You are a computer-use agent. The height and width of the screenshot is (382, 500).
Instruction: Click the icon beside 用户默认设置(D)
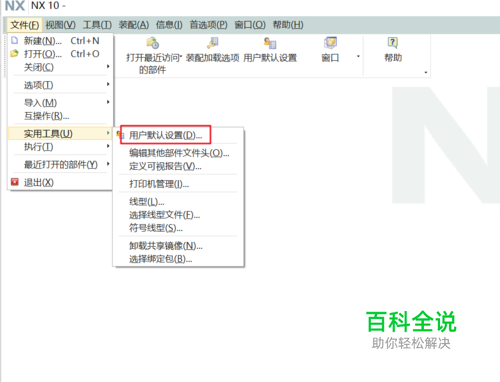coord(120,135)
